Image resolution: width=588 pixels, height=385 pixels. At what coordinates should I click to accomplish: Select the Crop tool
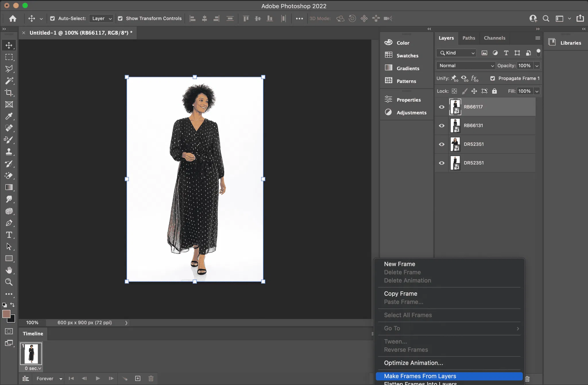tap(9, 93)
